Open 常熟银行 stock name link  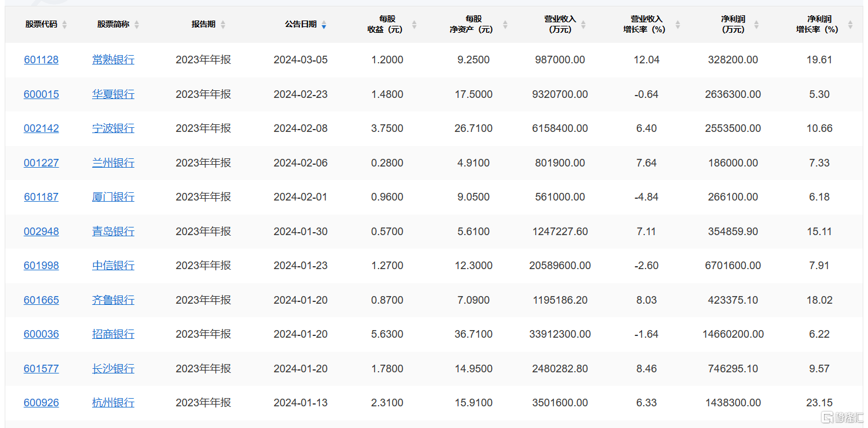click(x=113, y=60)
